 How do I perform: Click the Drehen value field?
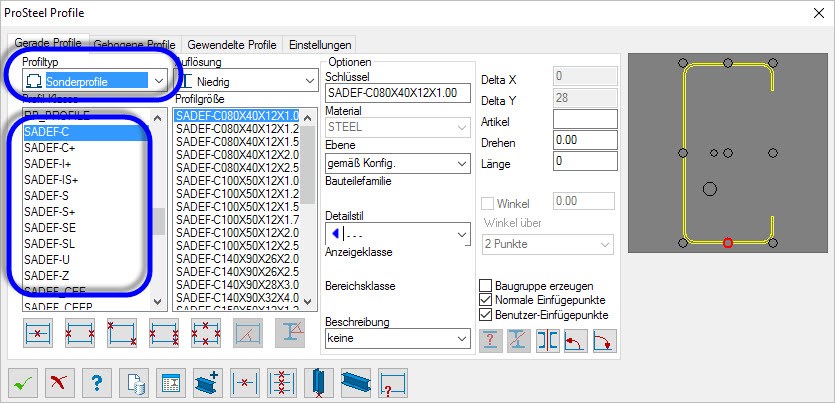pos(585,140)
